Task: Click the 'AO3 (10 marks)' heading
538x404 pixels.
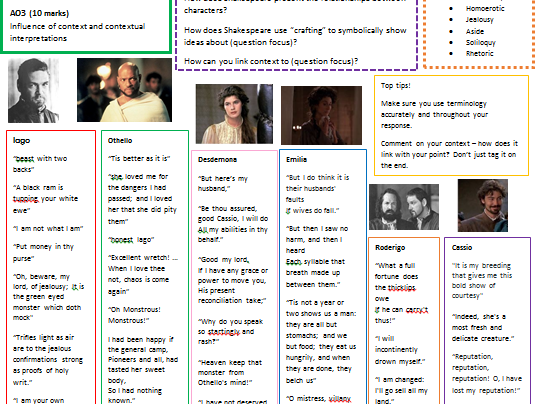Action: click(39, 13)
